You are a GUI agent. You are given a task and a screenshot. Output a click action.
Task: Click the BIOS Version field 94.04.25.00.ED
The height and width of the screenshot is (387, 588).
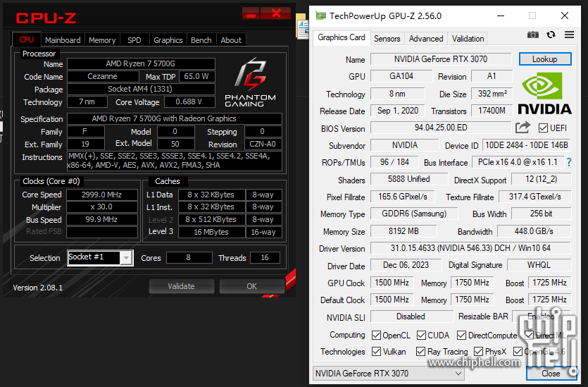click(441, 128)
